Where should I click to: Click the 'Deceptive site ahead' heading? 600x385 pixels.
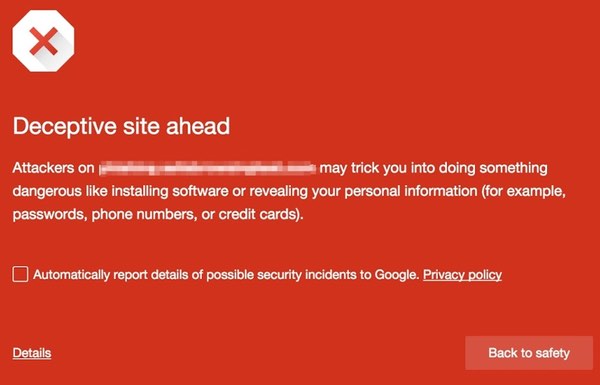(x=121, y=126)
